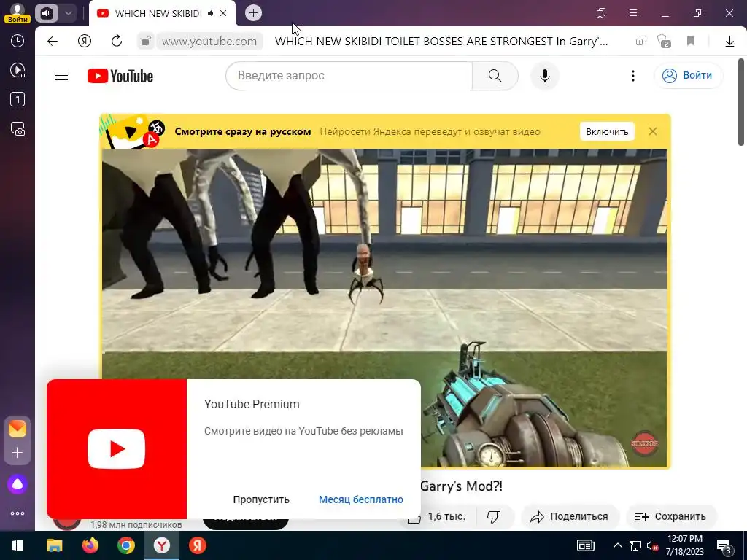Screen dimensions: 747x560
Task: Mute the tab using its speaker icon
Action: click(x=211, y=13)
